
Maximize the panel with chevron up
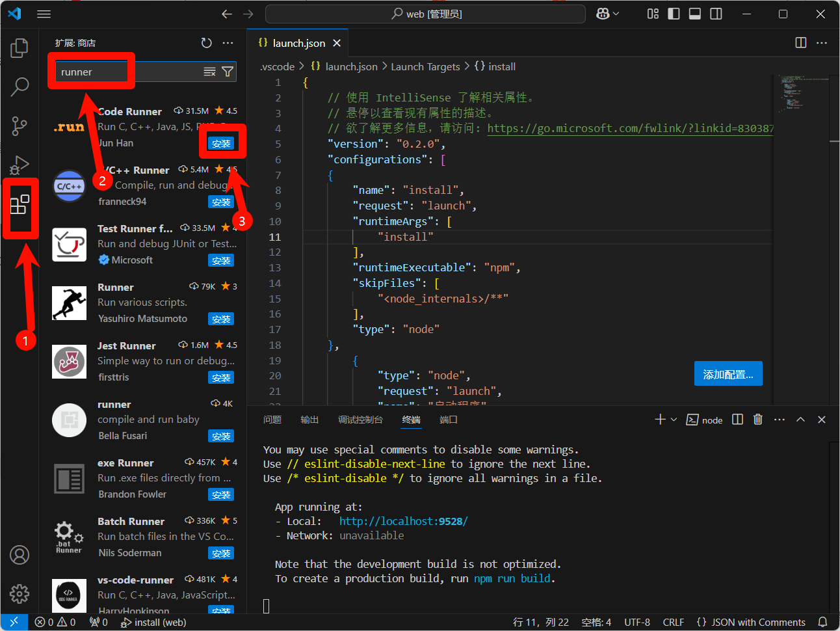801,420
